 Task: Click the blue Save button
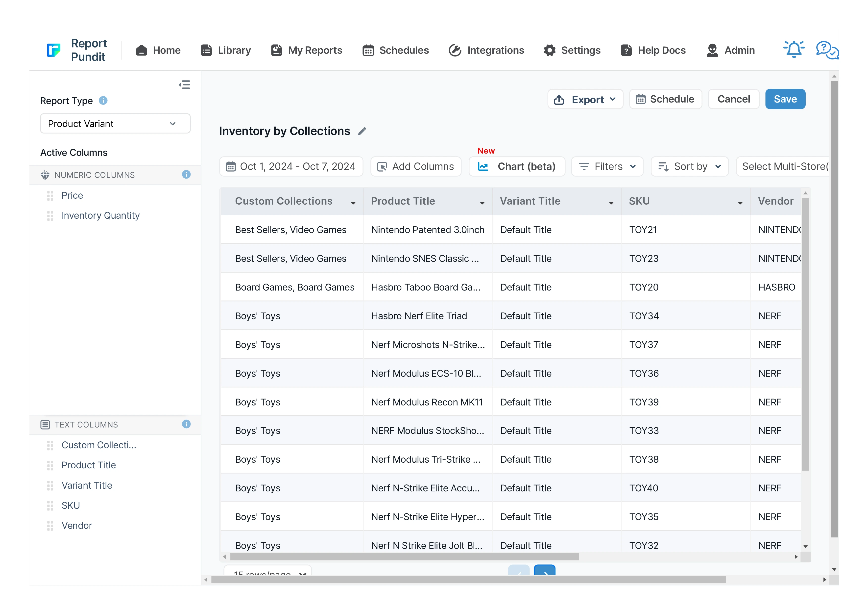785,99
